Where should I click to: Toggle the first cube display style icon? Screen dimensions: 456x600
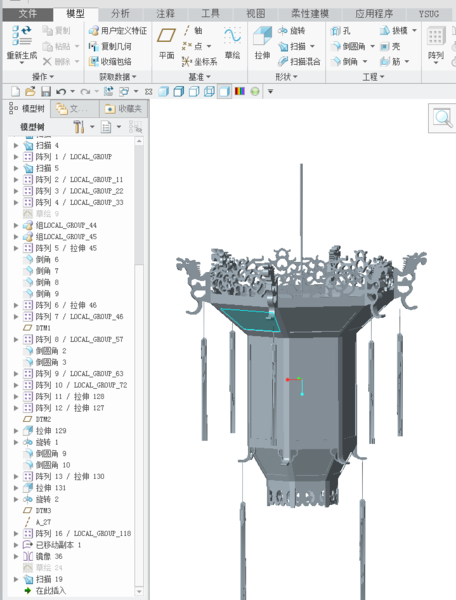pyautogui.click(x=164, y=91)
